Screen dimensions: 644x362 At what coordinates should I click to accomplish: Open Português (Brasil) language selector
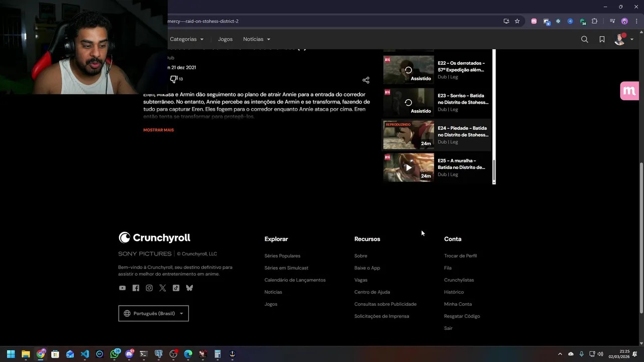153,313
